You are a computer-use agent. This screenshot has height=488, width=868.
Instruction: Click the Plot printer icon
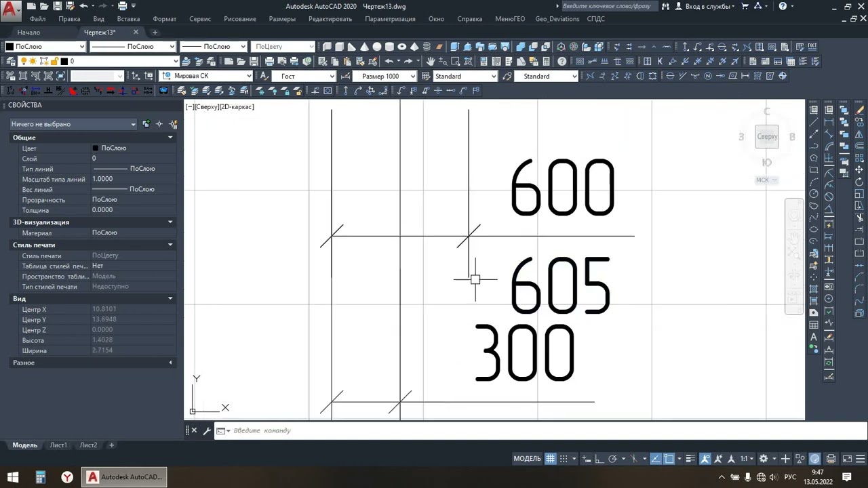(x=269, y=61)
